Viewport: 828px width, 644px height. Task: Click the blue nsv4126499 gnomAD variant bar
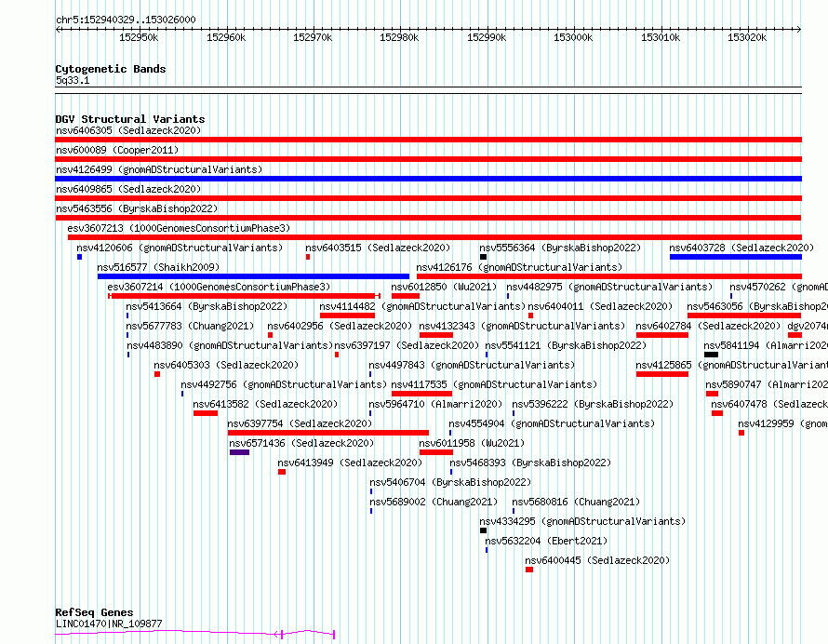[428, 179]
